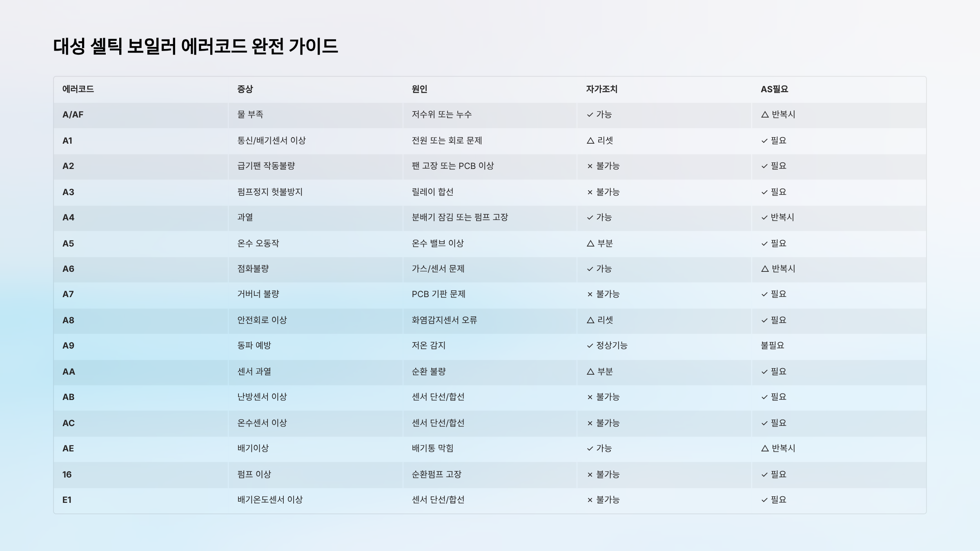Screen dimensions: 980x551
Task: Click the X icon in A2 불가능 cell
Action: pyautogui.click(x=590, y=166)
